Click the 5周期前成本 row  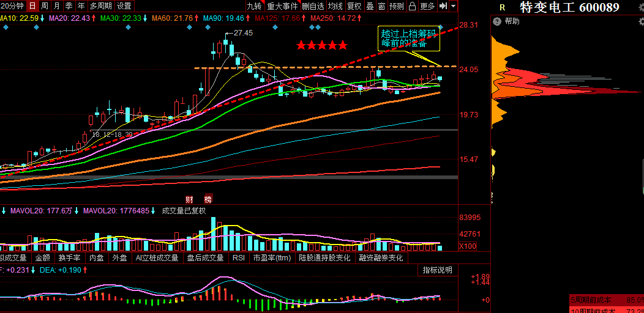pyautogui.click(x=607, y=300)
